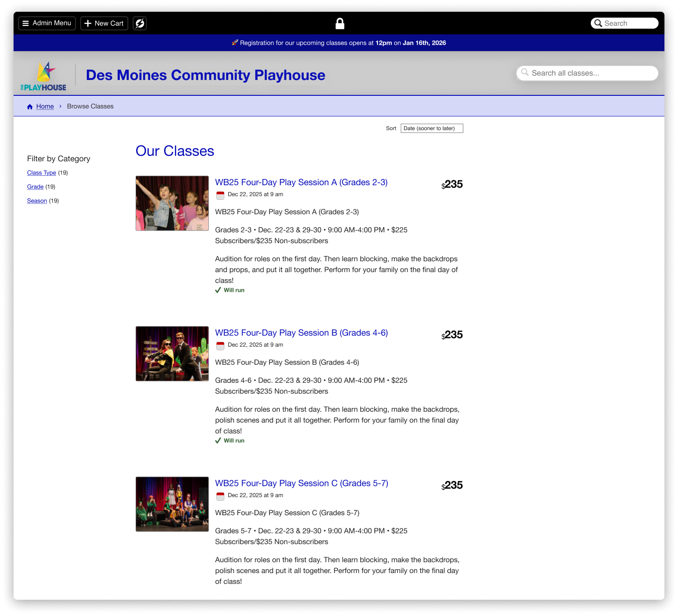Click the Grade filter link
This screenshot has width=678, height=616.
coord(35,187)
